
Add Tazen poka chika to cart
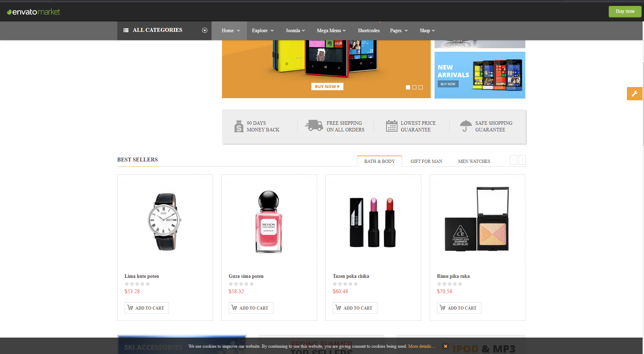[x=355, y=308]
